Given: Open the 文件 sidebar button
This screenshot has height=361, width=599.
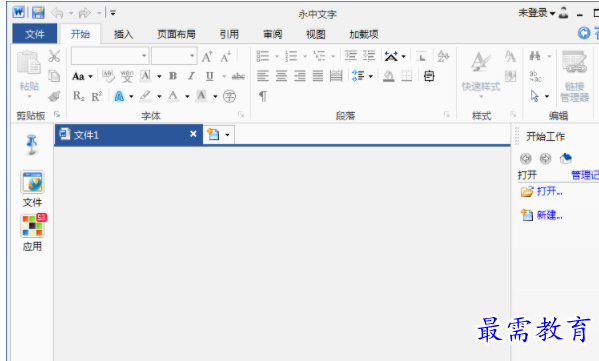Looking at the screenshot, I should pyautogui.click(x=32, y=189).
